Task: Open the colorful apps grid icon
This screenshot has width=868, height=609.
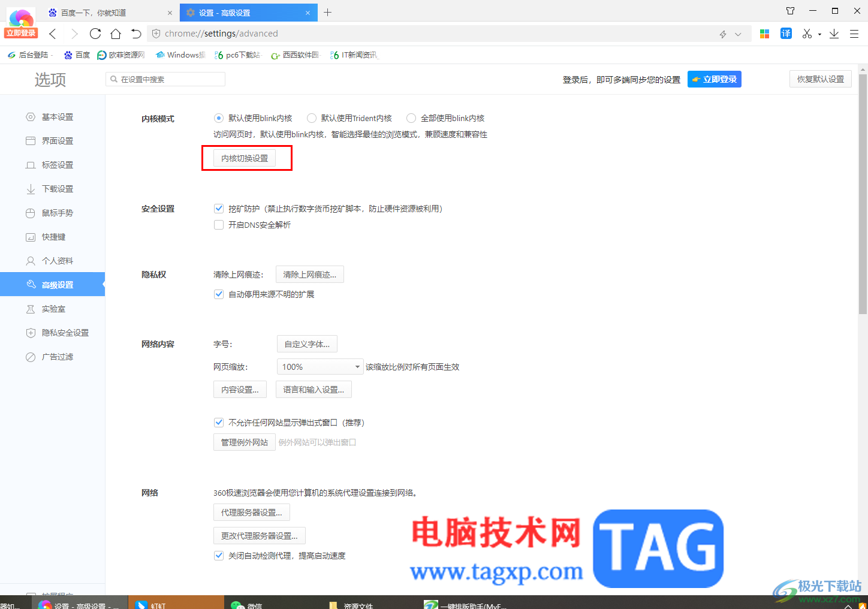Action: [764, 34]
